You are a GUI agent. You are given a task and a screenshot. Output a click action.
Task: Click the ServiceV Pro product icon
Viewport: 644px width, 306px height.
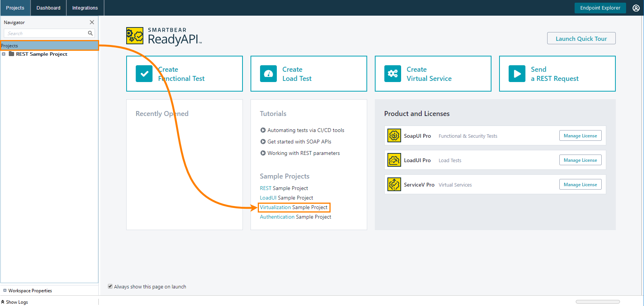pos(394,184)
